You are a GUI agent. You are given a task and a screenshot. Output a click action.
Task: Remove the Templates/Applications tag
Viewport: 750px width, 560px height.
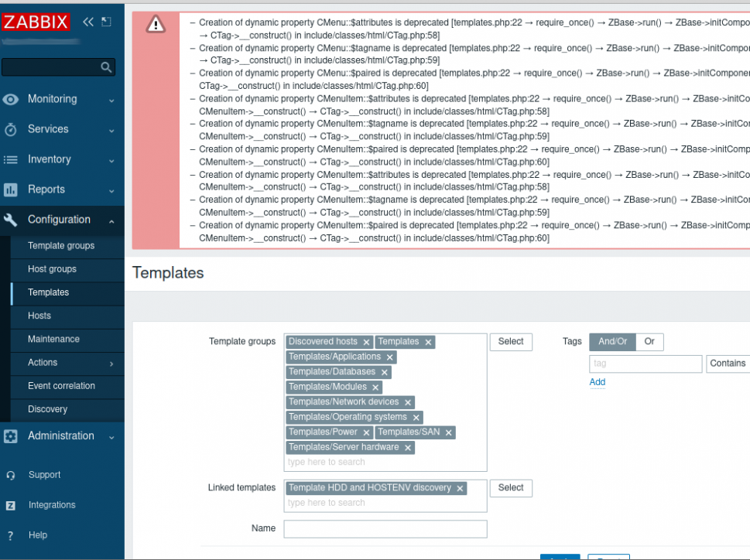click(x=390, y=357)
